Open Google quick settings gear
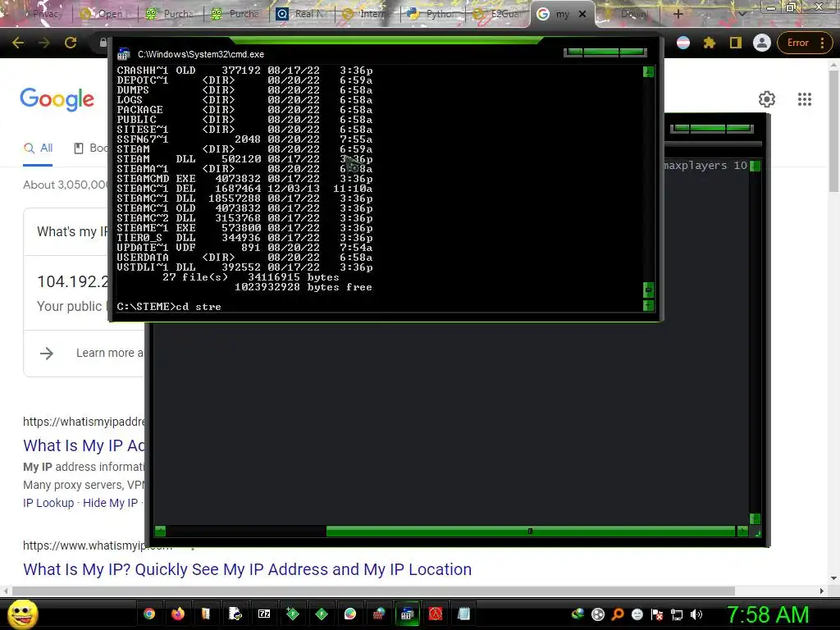The height and width of the screenshot is (630, 840). (x=767, y=99)
